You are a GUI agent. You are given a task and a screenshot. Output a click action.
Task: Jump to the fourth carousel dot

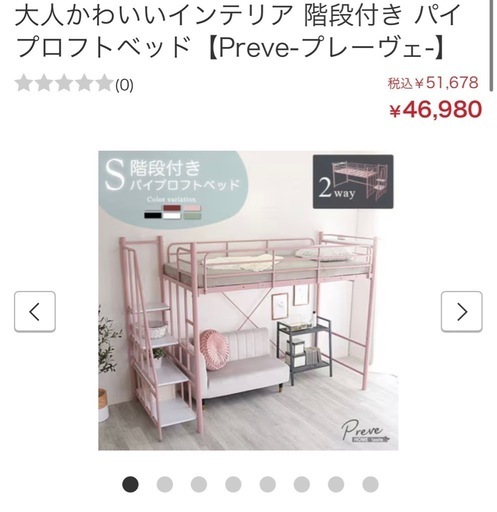(233, 484)
